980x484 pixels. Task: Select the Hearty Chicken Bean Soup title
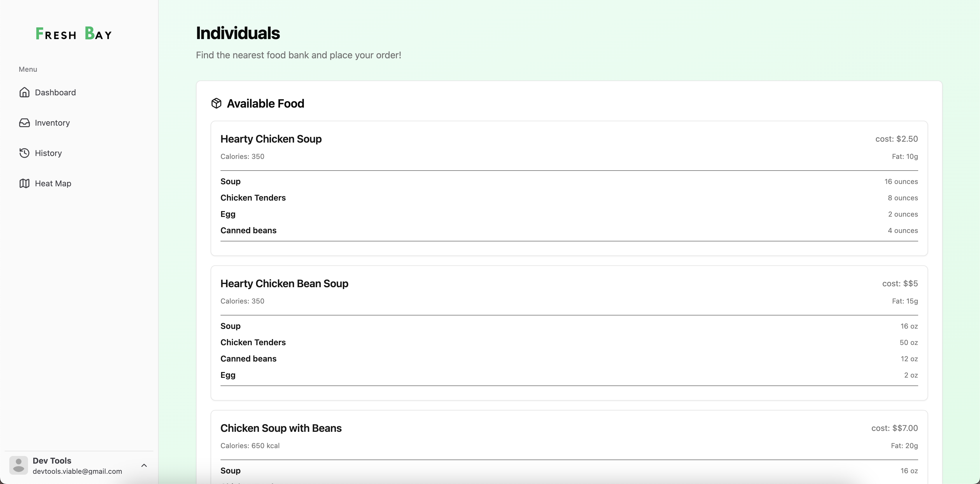(x=284, y=284)
